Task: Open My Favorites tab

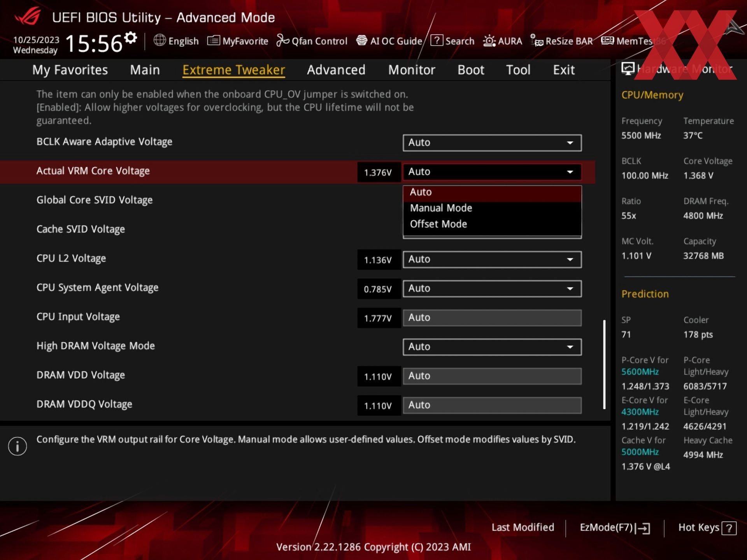Action: (x=70, y=70)
